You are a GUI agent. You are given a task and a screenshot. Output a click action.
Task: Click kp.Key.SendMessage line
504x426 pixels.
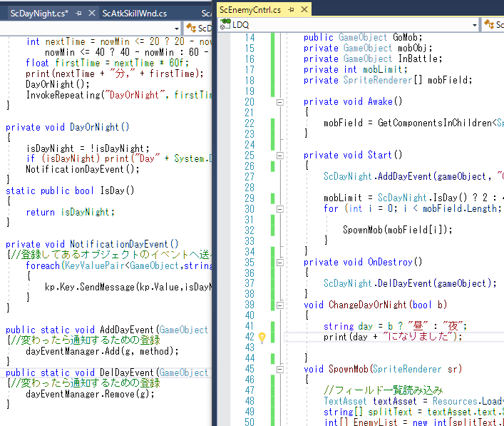click(128, 287)
